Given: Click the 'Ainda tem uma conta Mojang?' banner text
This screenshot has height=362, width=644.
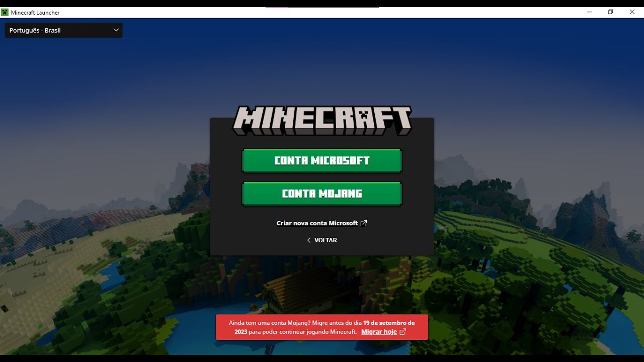Looking at the screenshot, I should pyautogui.click(x=270, y=323).
